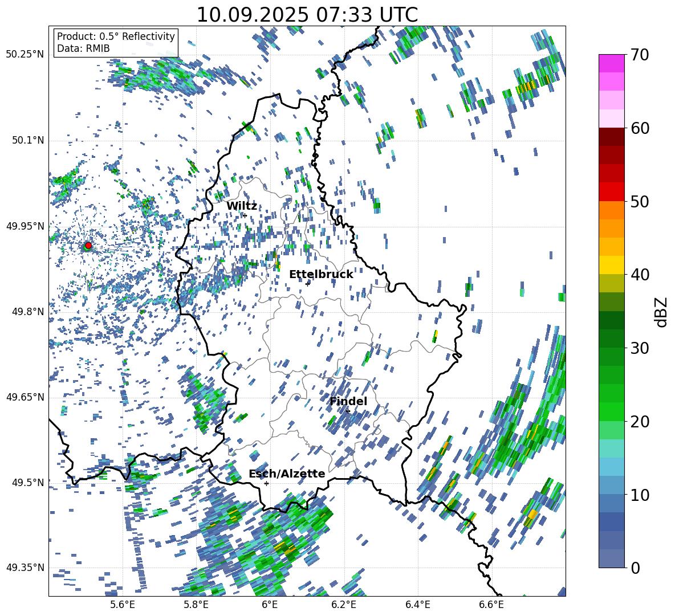Click the 49.5°N latitude label
The image size is (675, 616).
pyautogui.click(x=28, y=483)
